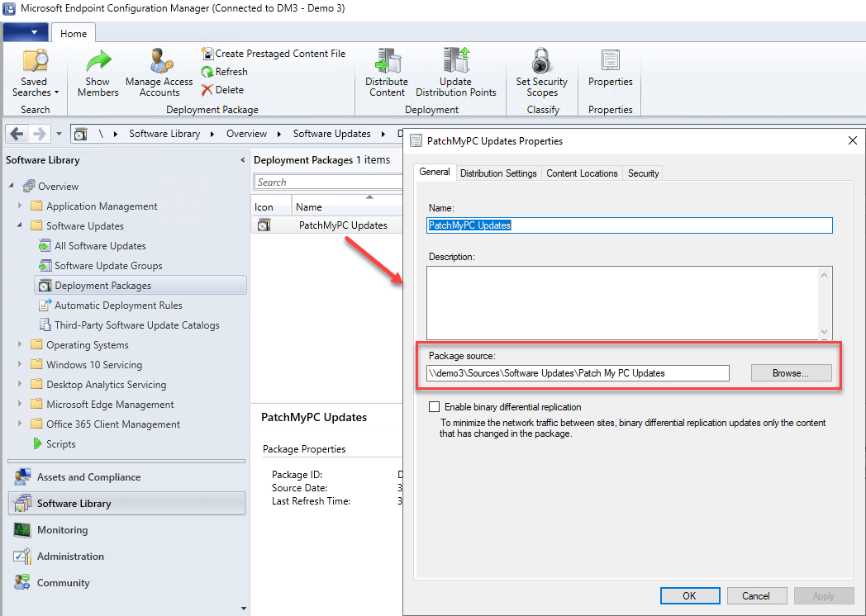
Task: Select the Application Management folder
Action: click(x=102, y=206)
